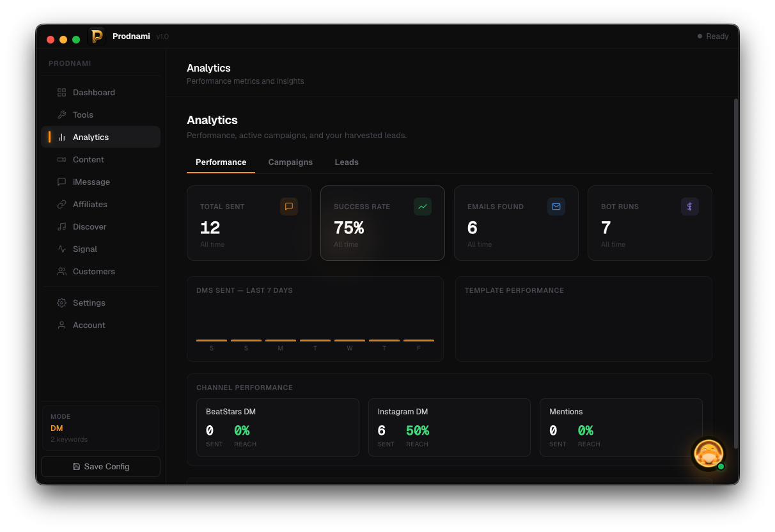Image resolution: width=775 pixels, height=532 pixels.
Task: Click the Instagram DM channel card
Action: (x=450, y=428)
